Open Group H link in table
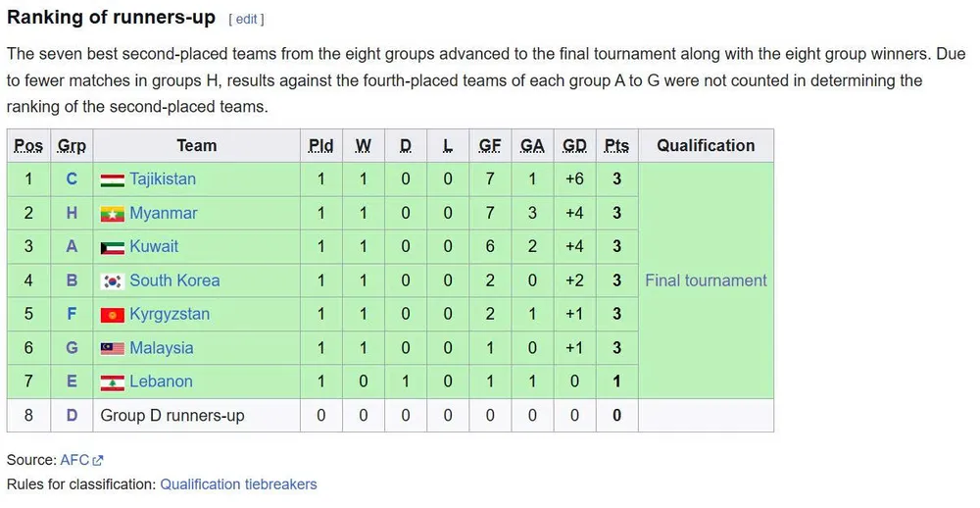 coord(72,214)
